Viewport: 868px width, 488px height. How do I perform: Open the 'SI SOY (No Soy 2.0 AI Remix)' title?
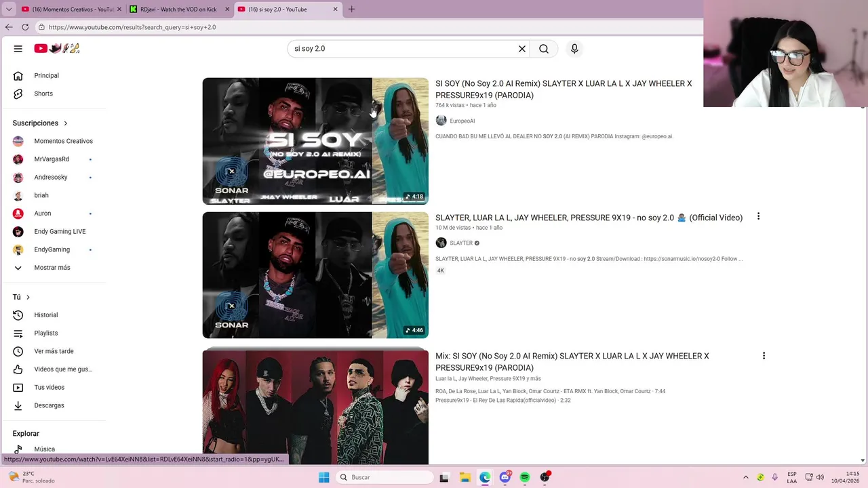pyautogui.click(x=564, y=89)
